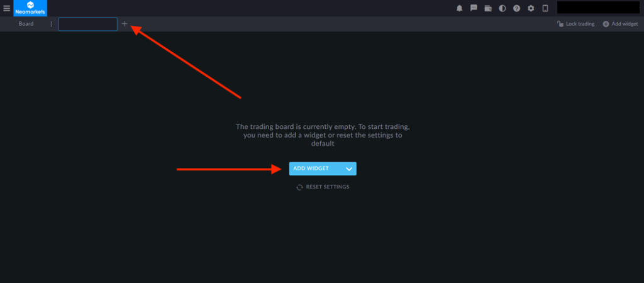Open Board tab three-dots options menu
The height and width of the screenshot is (283, 644).
click(x=51, y=24)
